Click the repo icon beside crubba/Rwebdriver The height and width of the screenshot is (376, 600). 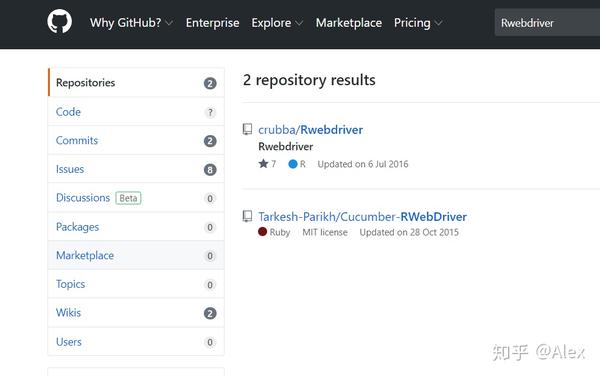click(x=247, y=129)
